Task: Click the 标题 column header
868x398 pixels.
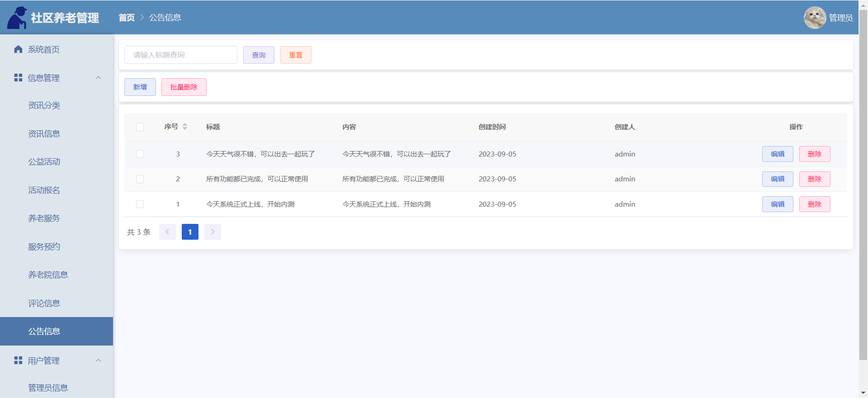Action: (x=213, y=127)
